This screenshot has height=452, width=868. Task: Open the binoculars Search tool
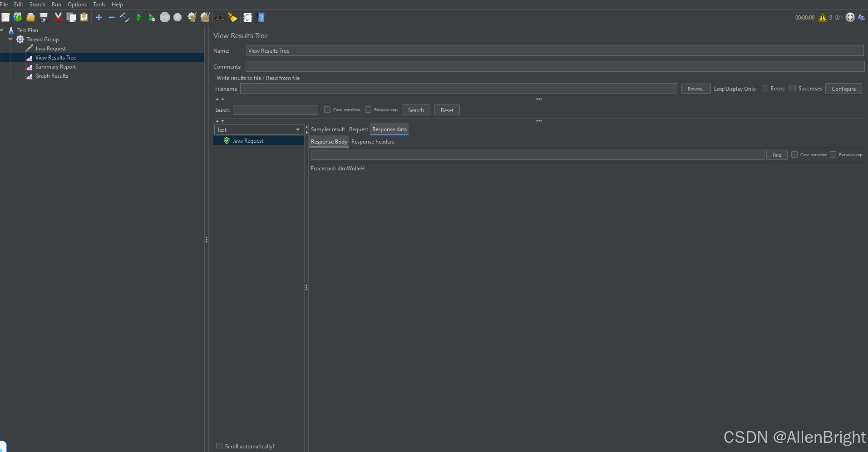tap(220, 18)
